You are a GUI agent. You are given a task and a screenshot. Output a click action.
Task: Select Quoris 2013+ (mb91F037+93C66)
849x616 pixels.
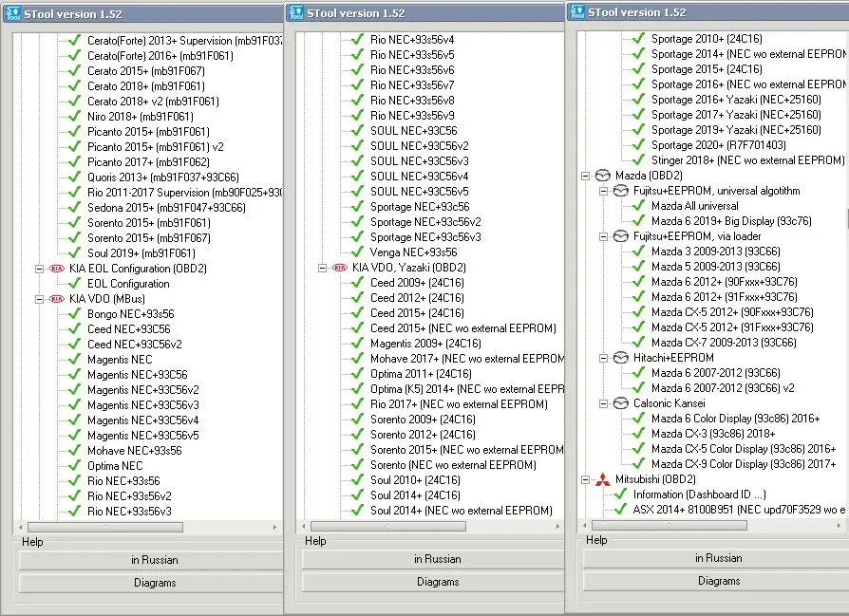pyautogui.click(x=163, y=177)
